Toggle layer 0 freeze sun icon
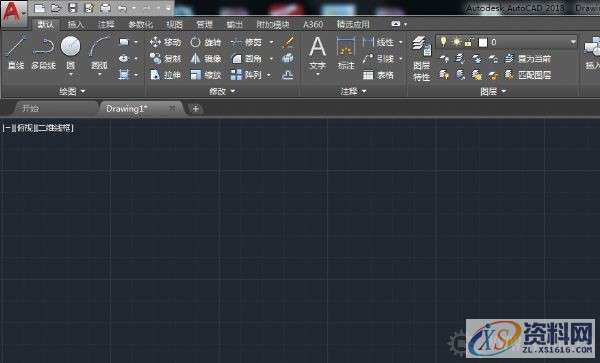This screenshot has width=600, height=363. point(456,42)
